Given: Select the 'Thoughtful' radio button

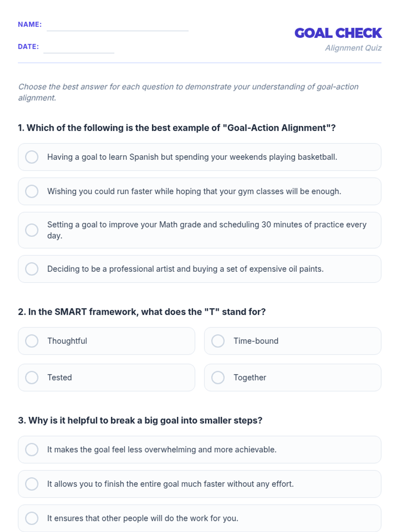Looking at the screenshot, I should pyautogui.click(x=32, y=341).
